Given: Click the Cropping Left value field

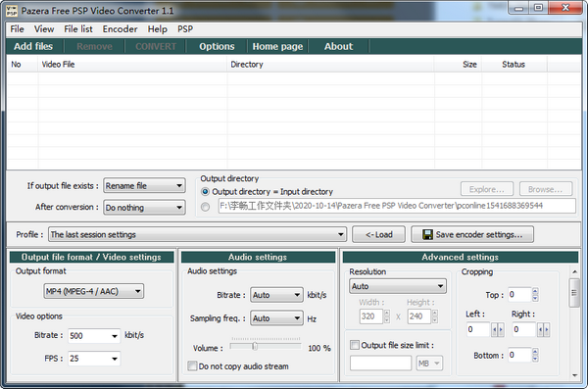Looking at the screenshot, I should tap(478, 330).
